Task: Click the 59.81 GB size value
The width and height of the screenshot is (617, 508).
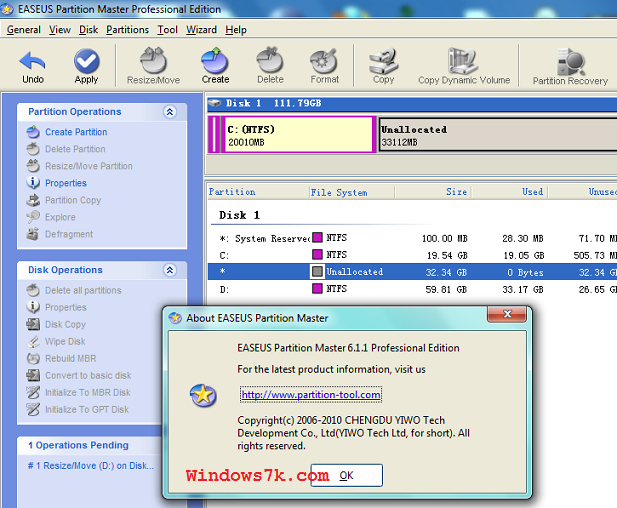Action: (x=446, y=290)
